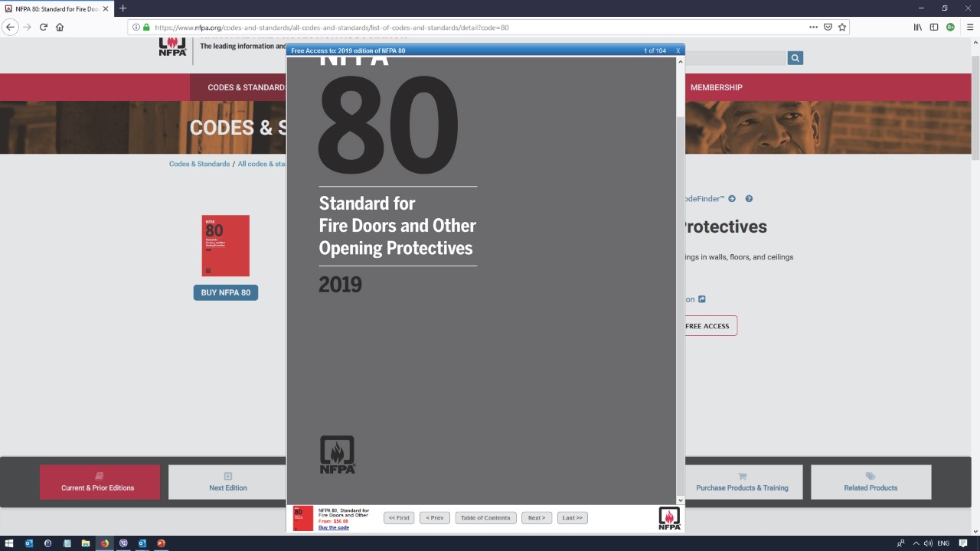Open the page actions three-dot menu
The image size is (980, 551).
(813, 27)
